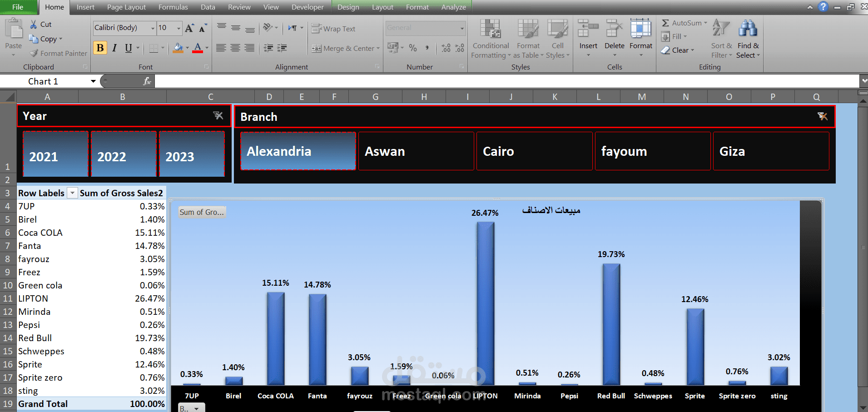The width and height of the screenshot is (868, 412).
Task: Toggle the 2021 Year slicer item
Action: [55, 154]
